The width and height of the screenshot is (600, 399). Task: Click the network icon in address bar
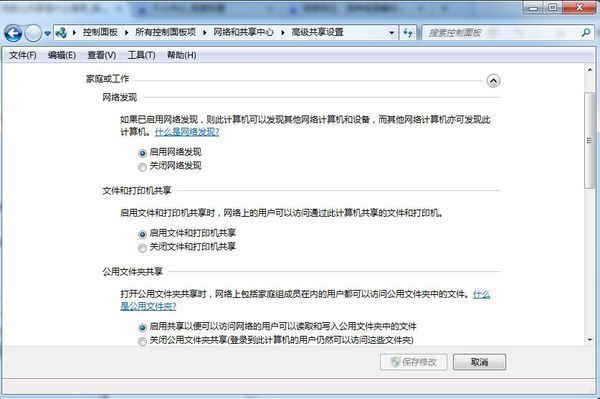[61, 33]
